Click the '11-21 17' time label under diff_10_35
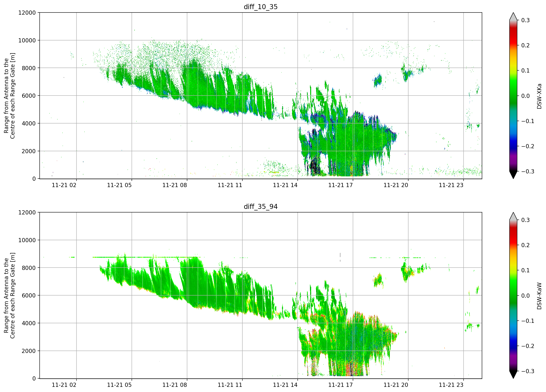 point(340,185)
